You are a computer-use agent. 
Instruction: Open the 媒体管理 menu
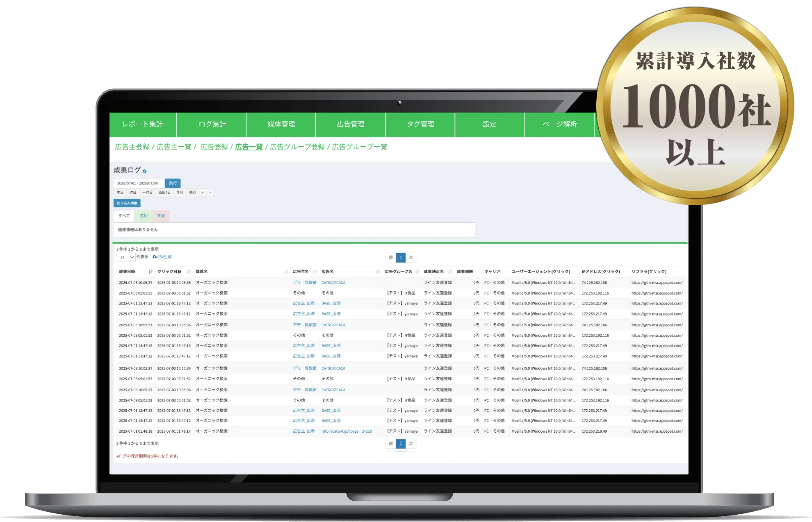pyautogui.click(x=281, y=124)
